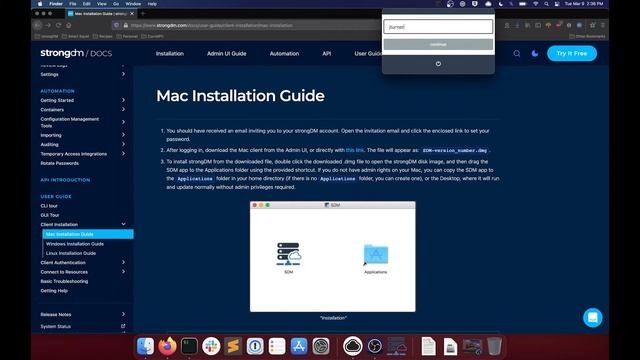The width and height of the screenshot is (640, 360).
Task: Open Finder from the Dock
Action: pos(145,346)
